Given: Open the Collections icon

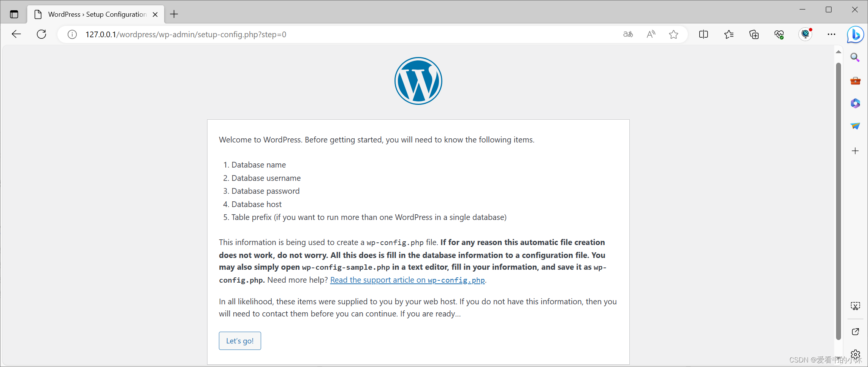Looking at the screenshot, I should point(754,35).
